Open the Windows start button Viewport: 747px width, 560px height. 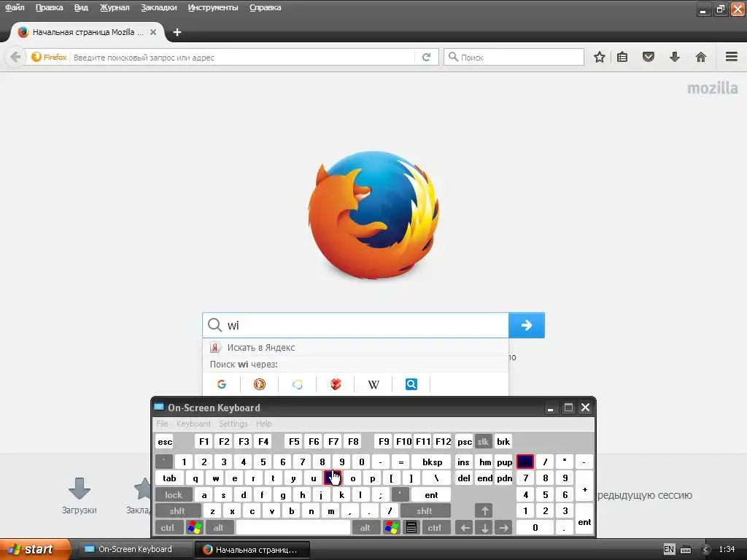(x=35, y=549)
